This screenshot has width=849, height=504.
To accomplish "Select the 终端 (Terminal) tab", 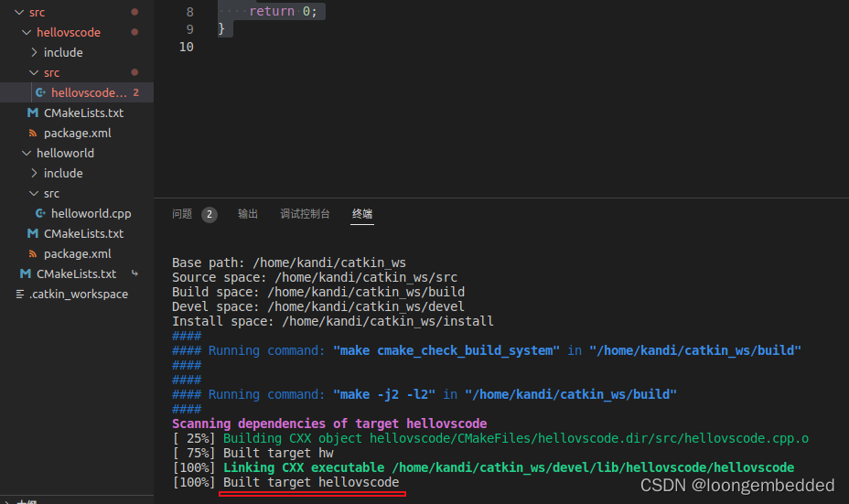I will click(362, 214).
